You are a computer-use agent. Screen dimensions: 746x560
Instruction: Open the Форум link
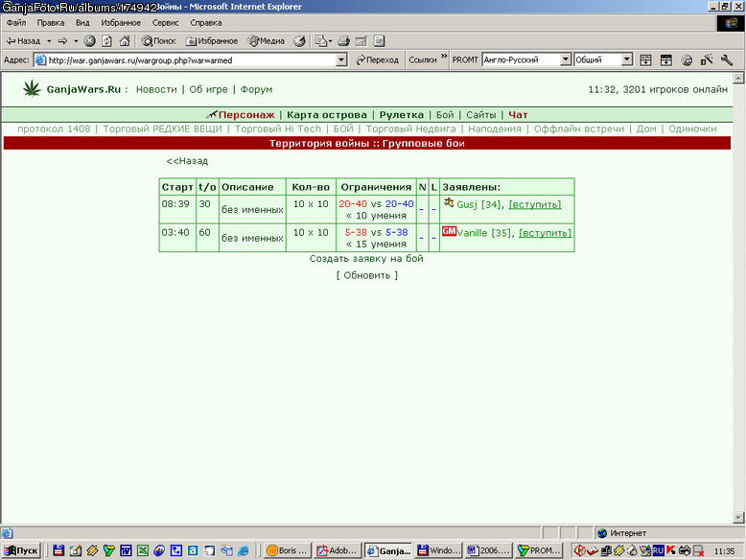pyautogui.click(x=256, y=89)
